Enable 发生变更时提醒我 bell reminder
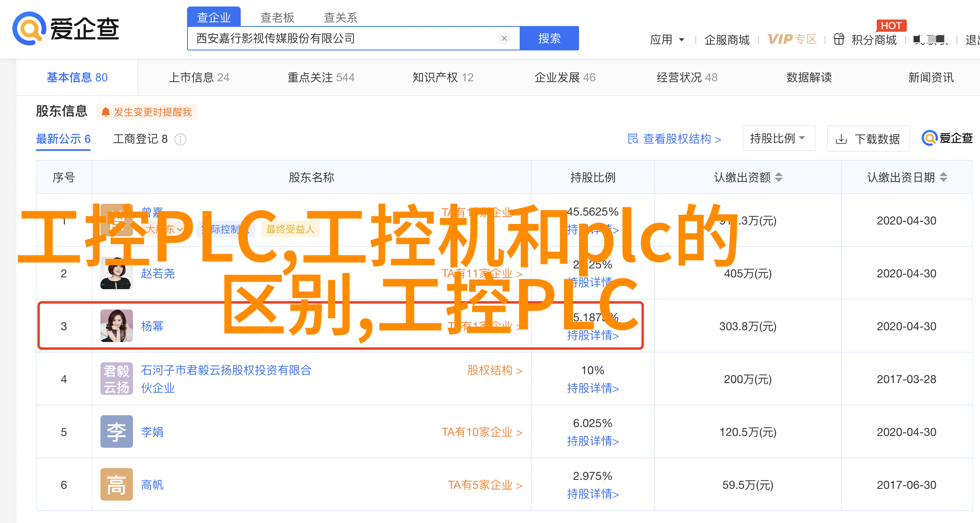This screenshot has width=980, height=523. (146, 112)
